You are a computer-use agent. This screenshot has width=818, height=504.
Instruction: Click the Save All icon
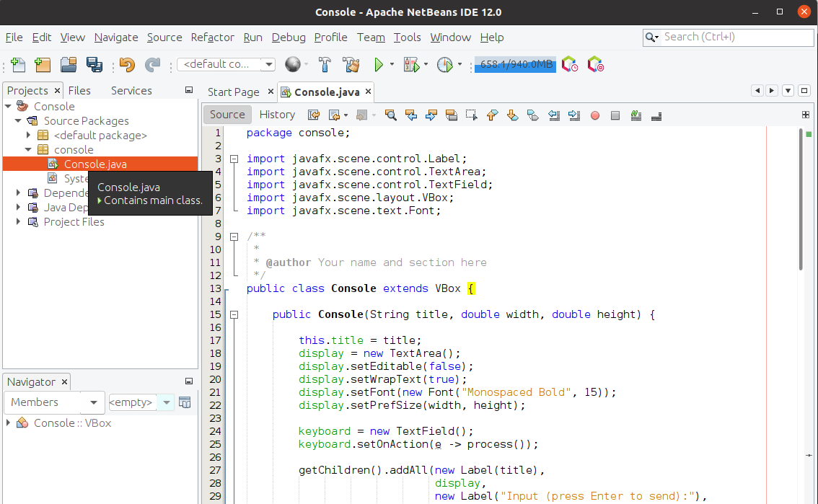click(x=94, y=65)
